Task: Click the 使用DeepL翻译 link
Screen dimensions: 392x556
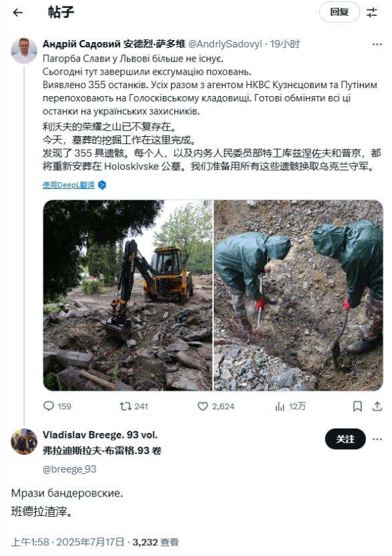Action: coord(69,185)
